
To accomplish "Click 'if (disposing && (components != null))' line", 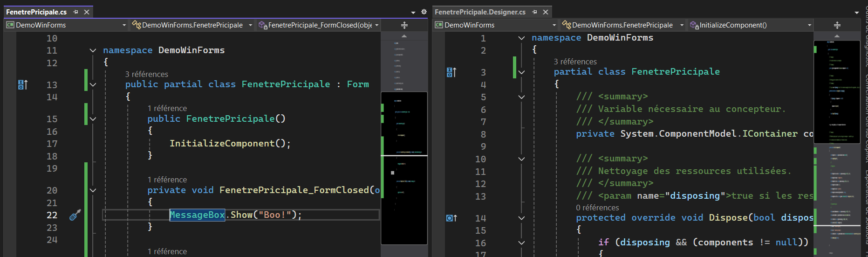I will click(x=703, y=243).
